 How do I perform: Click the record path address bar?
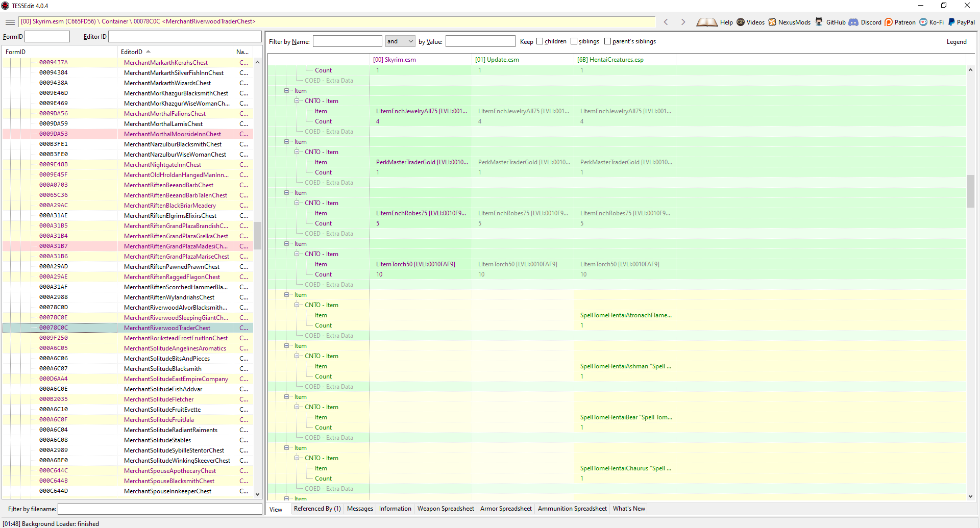click(337, 21)
